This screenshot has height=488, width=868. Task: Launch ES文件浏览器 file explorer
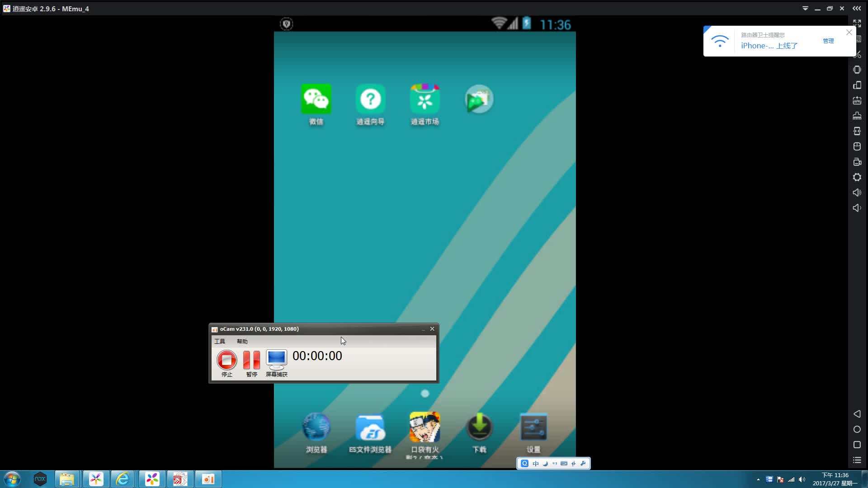pos(370,427)
